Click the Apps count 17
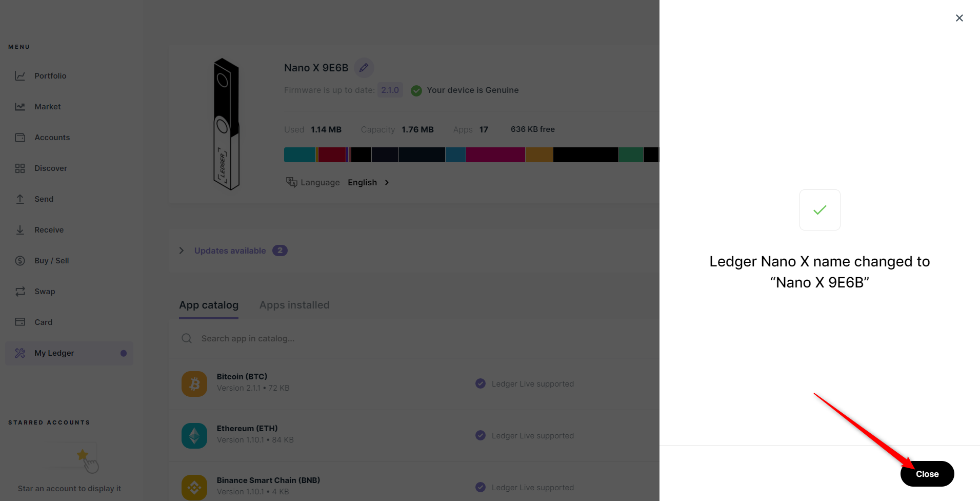The height and width of the screenshot is (501, 980). click(484, 129)
